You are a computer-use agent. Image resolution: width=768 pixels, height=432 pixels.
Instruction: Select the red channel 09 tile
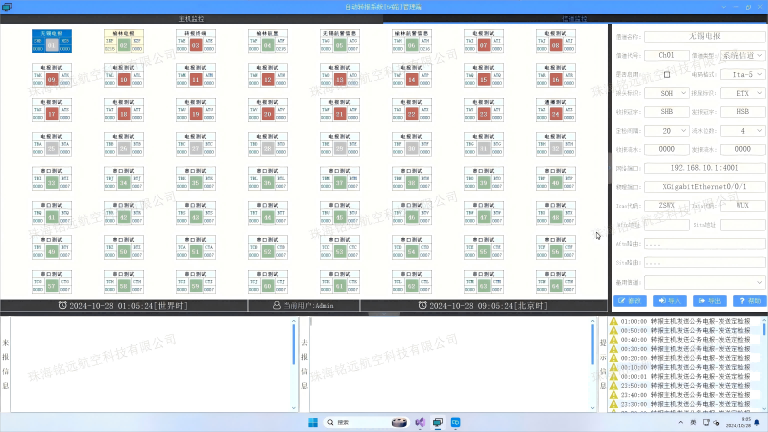pyautogui.click(x=52, y=75)
